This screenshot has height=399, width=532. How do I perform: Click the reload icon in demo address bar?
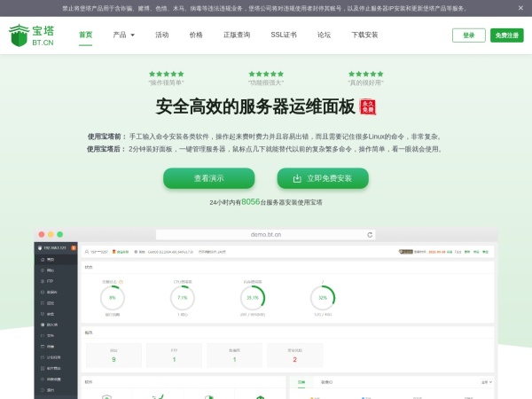tap(370, 234)
